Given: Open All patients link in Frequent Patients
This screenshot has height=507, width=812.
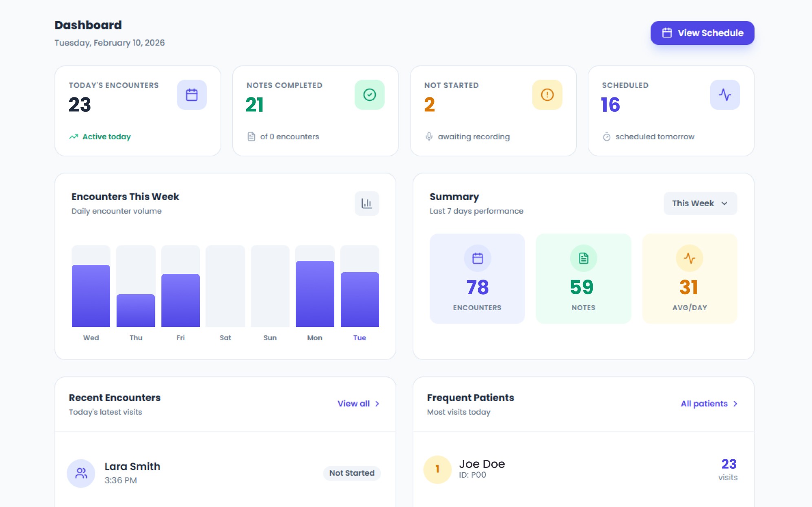Looking at the screenshot, I should click(x=709, y=403).
